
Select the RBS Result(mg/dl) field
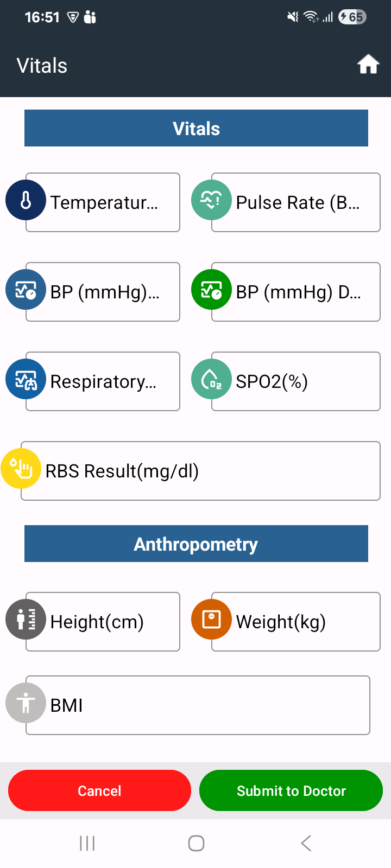coord(200,471)
